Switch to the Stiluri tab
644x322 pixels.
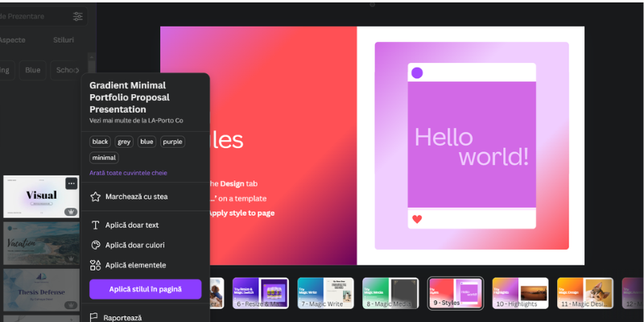[63, 40]
